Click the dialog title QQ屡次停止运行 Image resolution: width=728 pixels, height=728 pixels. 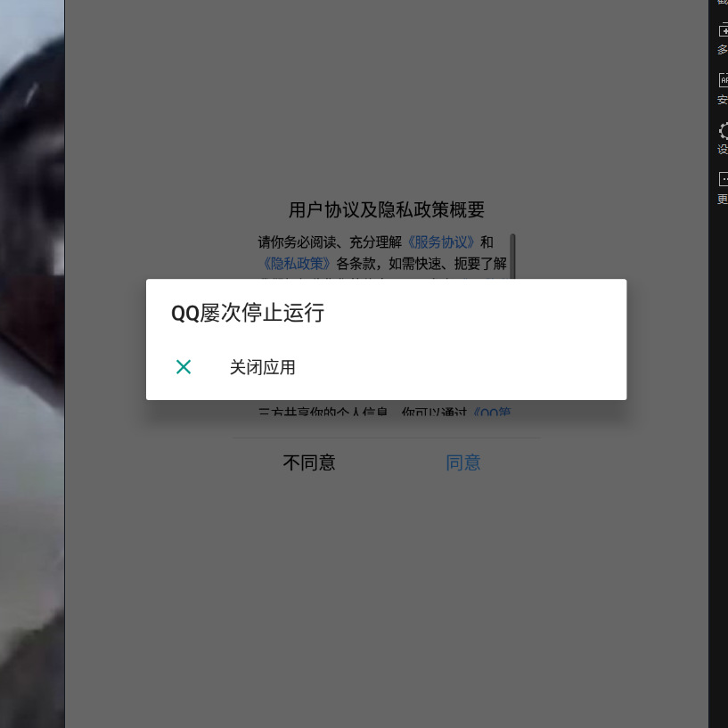[x=248, y=313]
